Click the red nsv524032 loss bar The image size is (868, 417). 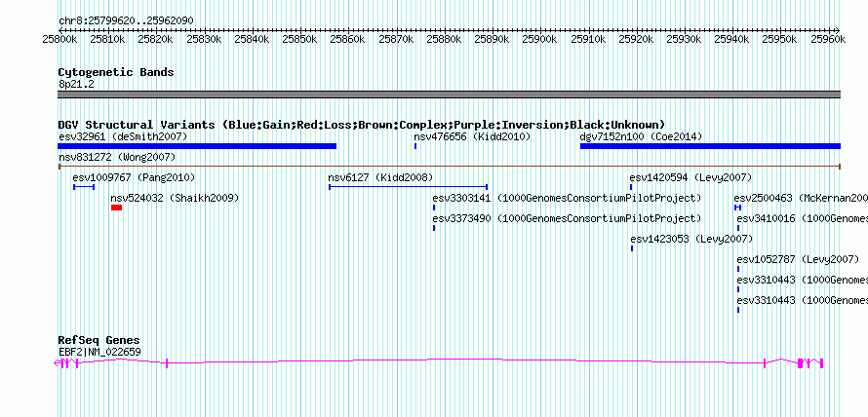116,208
